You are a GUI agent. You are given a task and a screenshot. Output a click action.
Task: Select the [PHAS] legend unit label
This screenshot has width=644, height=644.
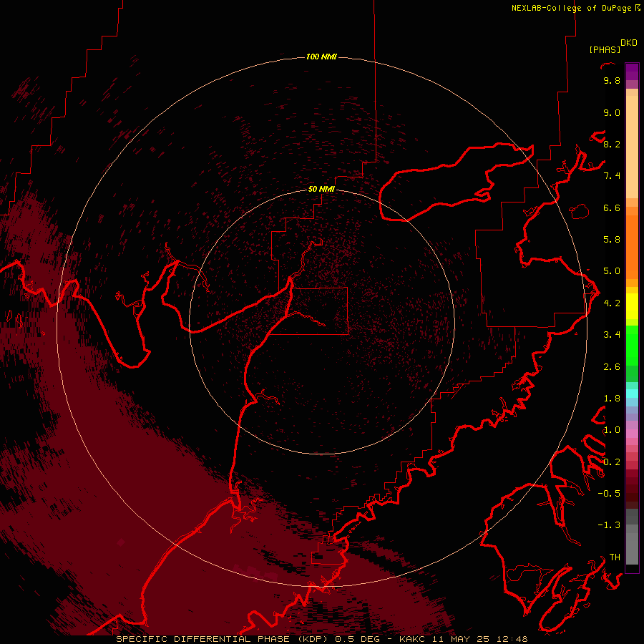point(605,49)
